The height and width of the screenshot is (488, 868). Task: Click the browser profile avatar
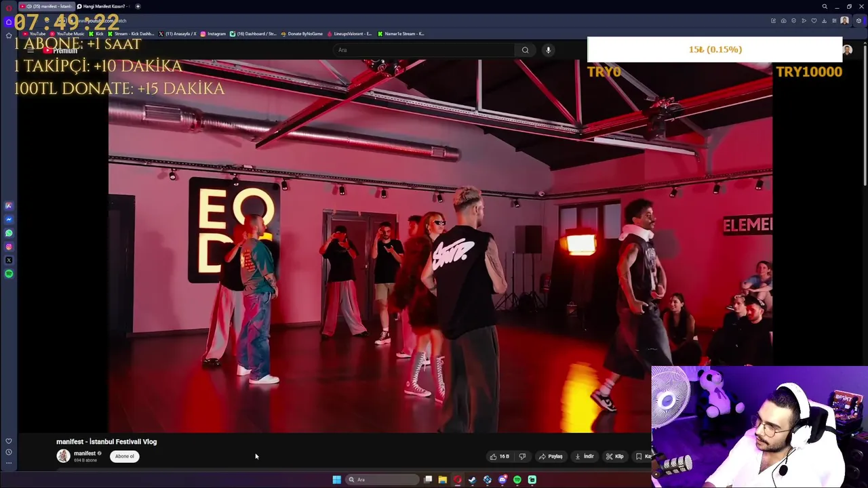(844, 21)
